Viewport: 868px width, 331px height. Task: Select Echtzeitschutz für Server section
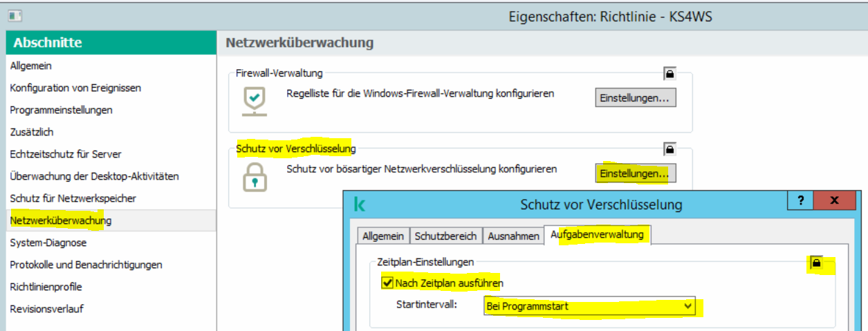pyautogui.click(x=111, y=154)
